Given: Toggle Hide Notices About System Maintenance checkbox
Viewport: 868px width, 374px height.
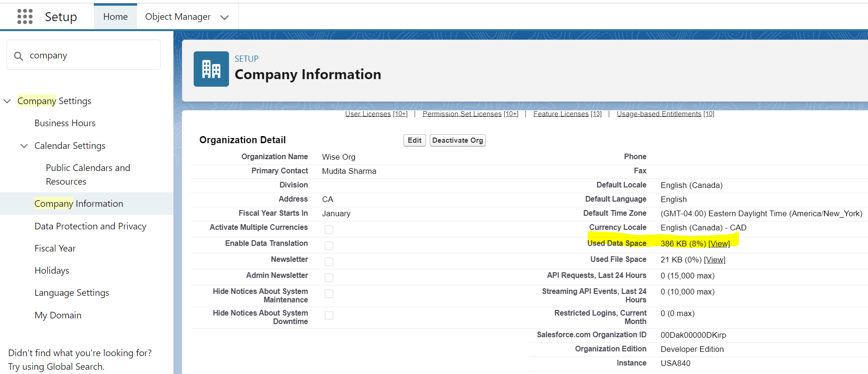Looking at the screenshot, I should tap(329, 293).
